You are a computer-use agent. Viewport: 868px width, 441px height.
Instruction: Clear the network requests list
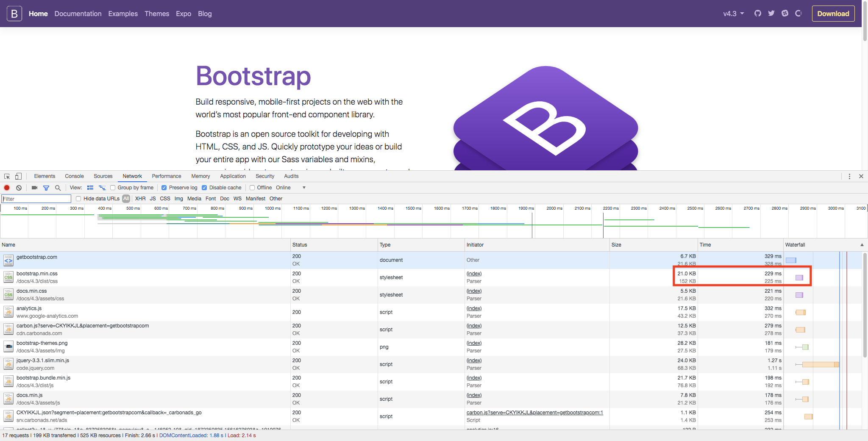click(19, 188)
